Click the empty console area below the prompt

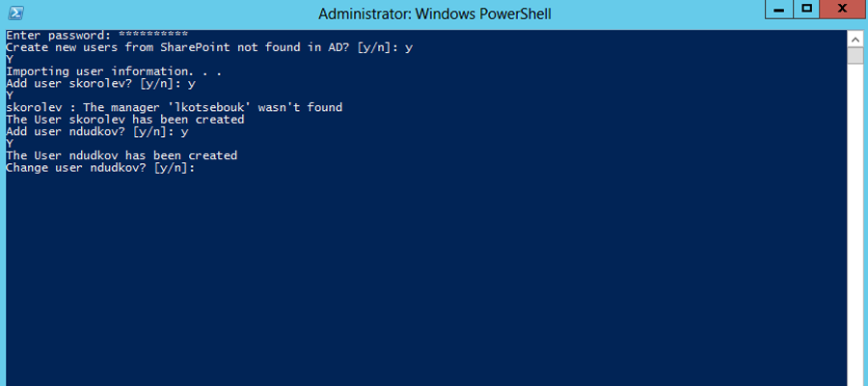point(426,277)
